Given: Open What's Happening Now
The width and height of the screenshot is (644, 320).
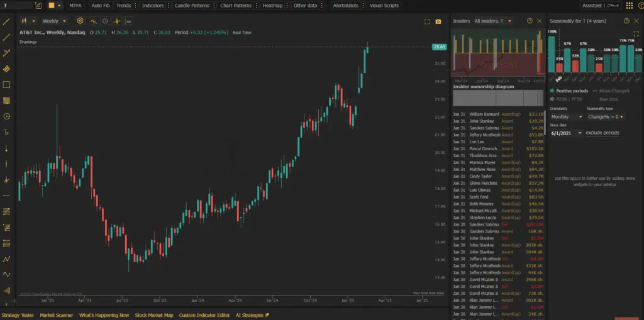Looking at the screenshot, I should click(x=104, y=315).
